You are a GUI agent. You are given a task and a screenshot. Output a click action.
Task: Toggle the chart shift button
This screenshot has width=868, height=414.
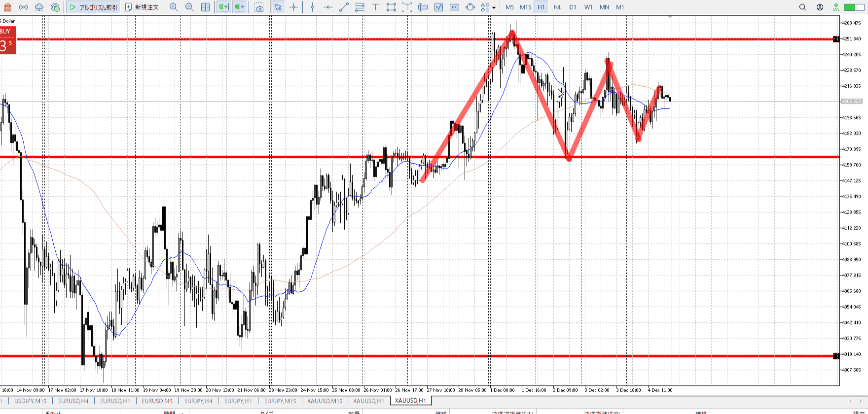240,7
